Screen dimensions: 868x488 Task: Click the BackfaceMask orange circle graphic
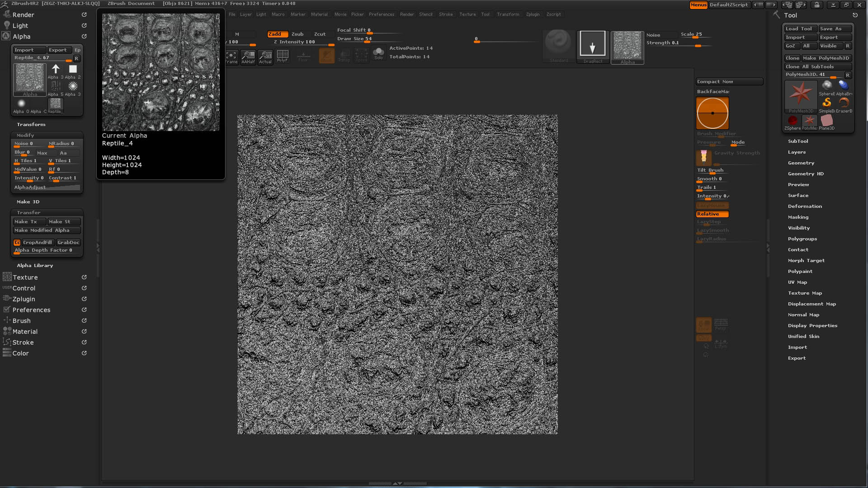click(712, 113)
